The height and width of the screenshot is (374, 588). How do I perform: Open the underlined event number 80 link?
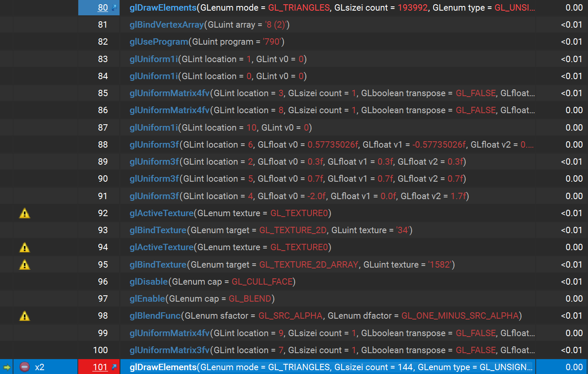(103, 8)
